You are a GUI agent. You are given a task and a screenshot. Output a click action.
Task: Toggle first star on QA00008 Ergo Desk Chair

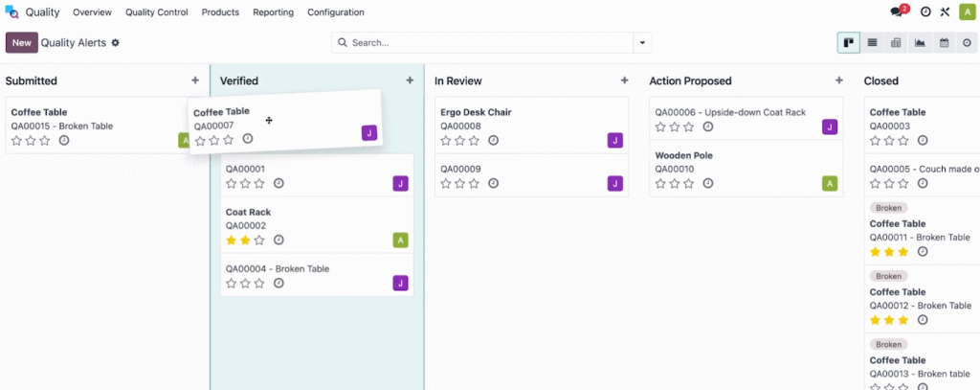tap(446, 140)
